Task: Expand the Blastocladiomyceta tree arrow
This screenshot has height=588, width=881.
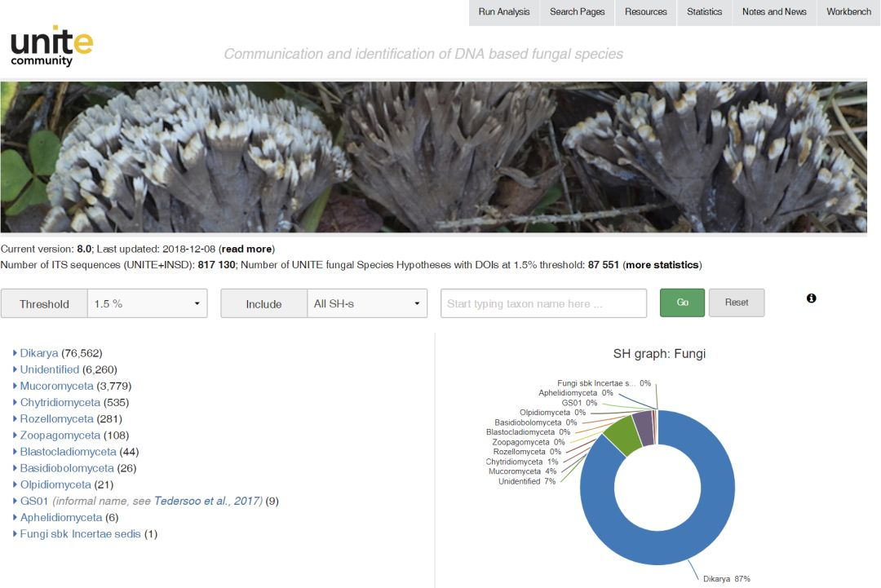Action: coord(15,451)
